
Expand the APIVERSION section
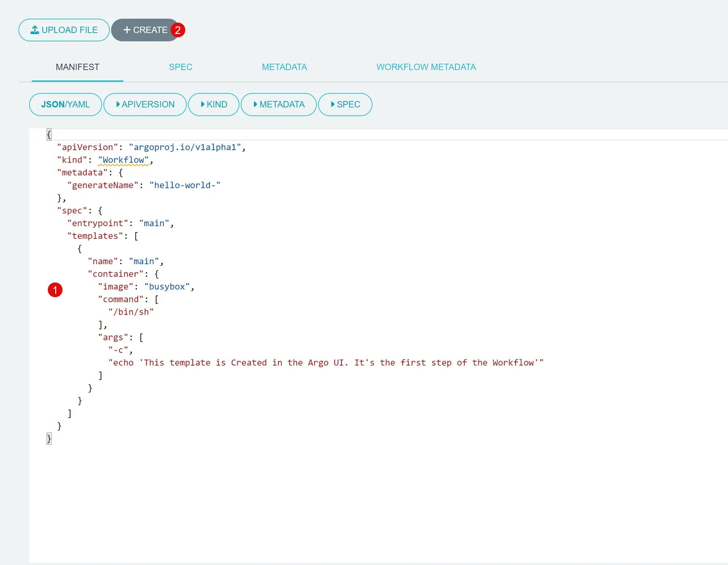145,105
